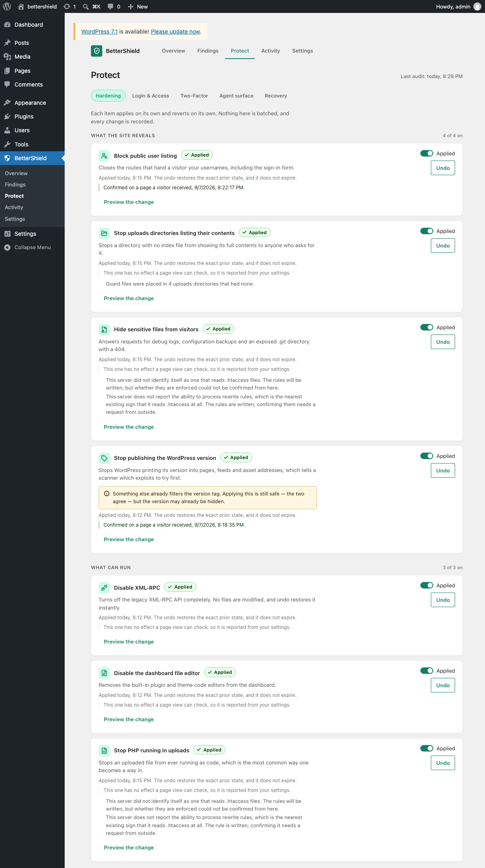Open the search icon with ⌘K

point(86,6)
